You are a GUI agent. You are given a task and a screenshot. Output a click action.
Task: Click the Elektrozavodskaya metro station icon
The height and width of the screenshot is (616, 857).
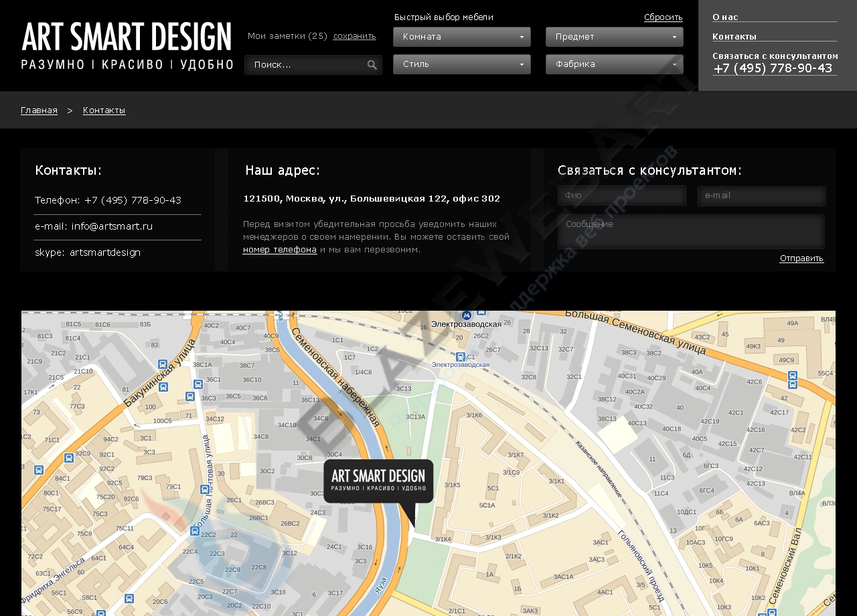467,315
